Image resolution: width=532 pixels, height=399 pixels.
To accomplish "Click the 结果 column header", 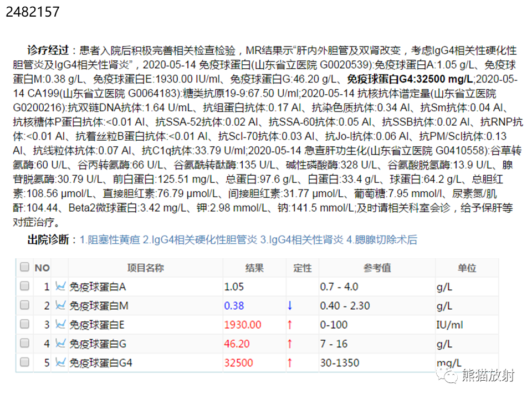I will click(x=254, y=268).
